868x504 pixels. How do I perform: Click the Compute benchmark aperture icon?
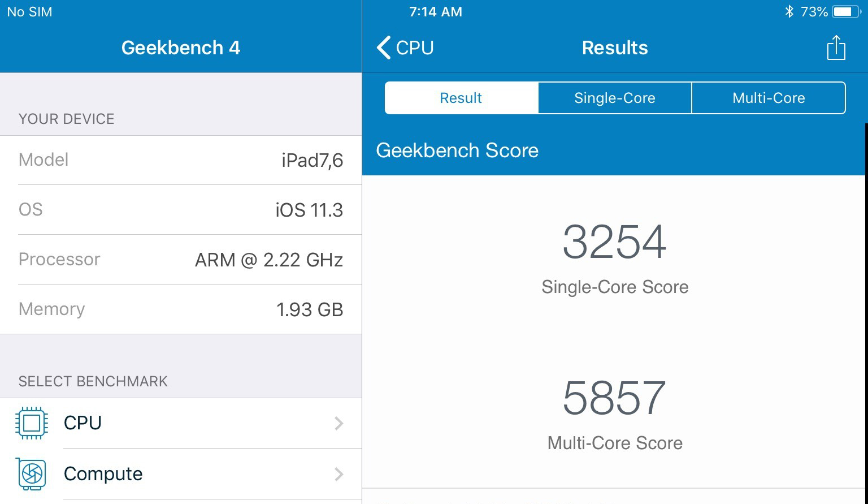tap(32, 473)
